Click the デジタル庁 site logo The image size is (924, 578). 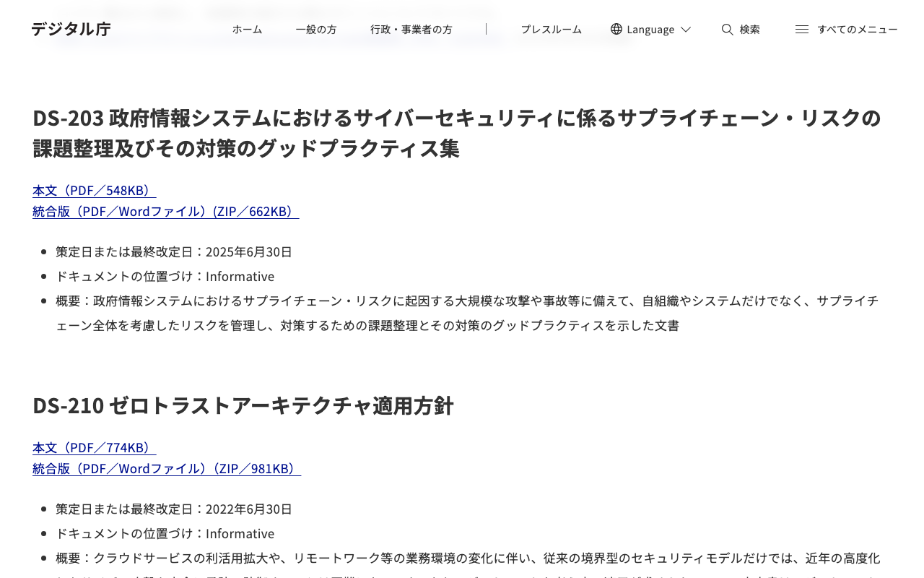tap(71, 29)
